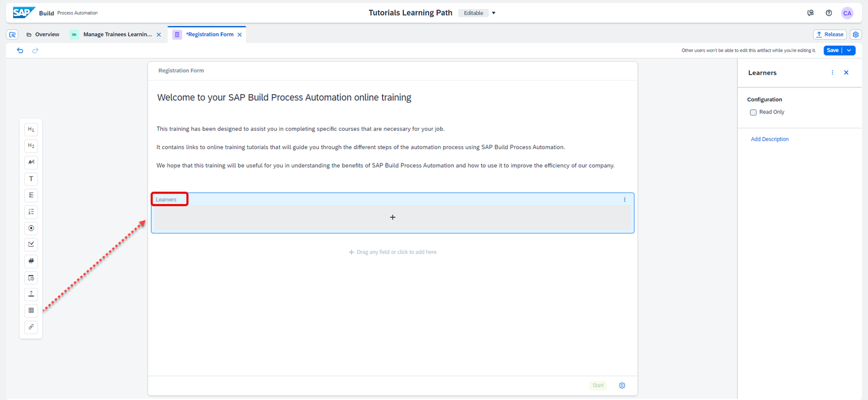The height and width of the screenshot is (400, 868).
Task: Click the plus to add table column
Action: coord(392,217)
